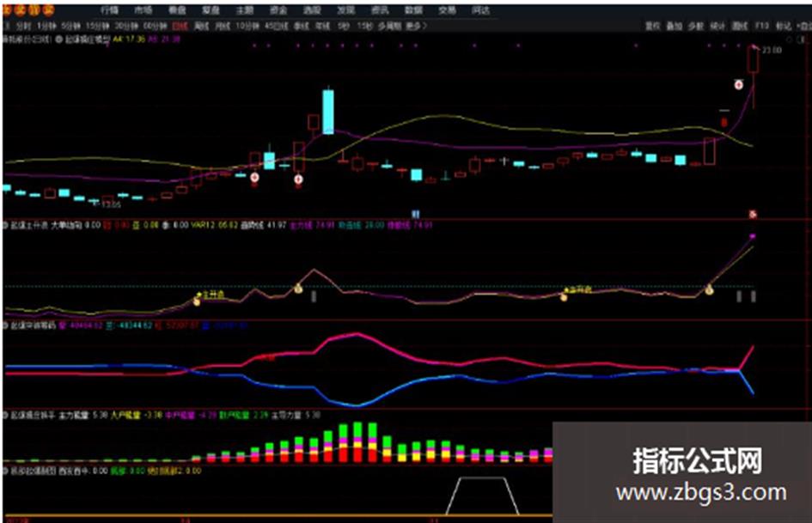Open the 资讯 menu

[380, 10]
